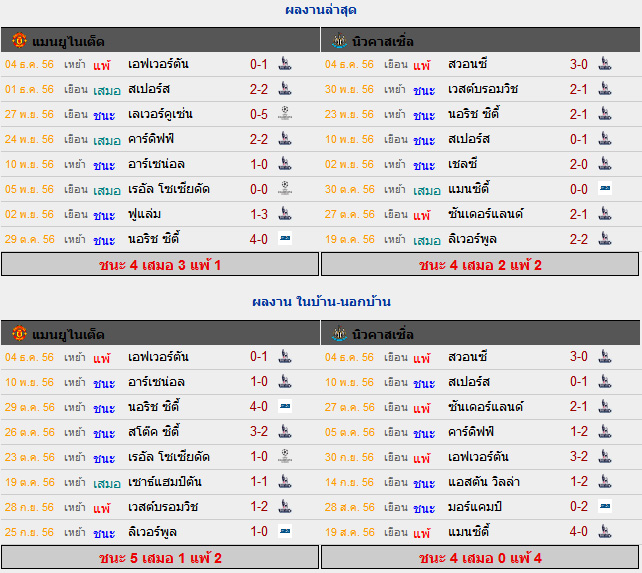Click summary bar ชนะ 4 เสมอ 3 แพ้ 1
The image size is (642, 573).
pos(160,265)
